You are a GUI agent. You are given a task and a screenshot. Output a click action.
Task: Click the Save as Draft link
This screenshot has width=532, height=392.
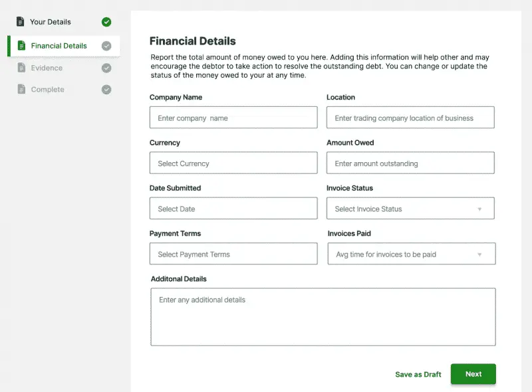pyautogui.click(x=418, y=374)
